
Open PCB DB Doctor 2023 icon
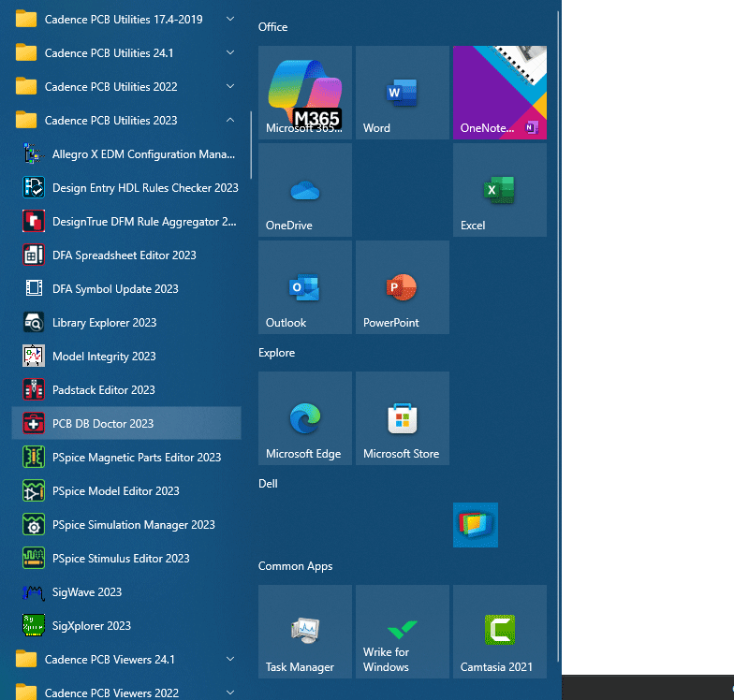[x=34, y=423]
